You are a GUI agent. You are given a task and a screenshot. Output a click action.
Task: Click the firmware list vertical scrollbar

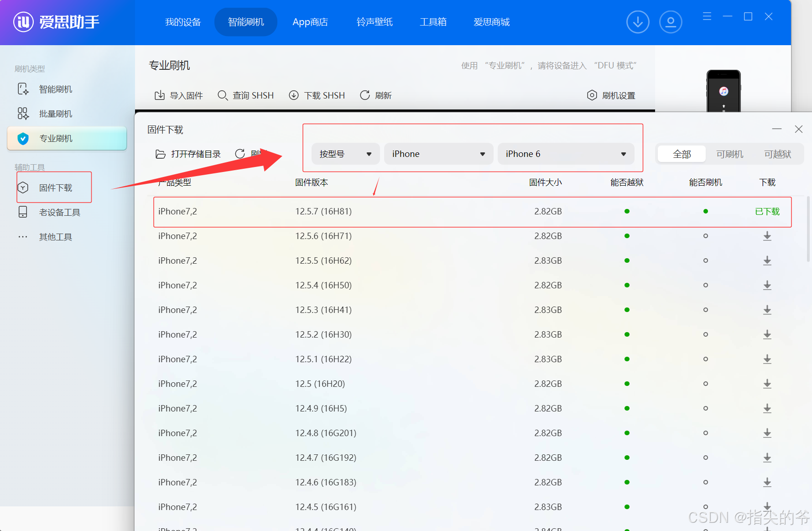[x=808, y=229]
